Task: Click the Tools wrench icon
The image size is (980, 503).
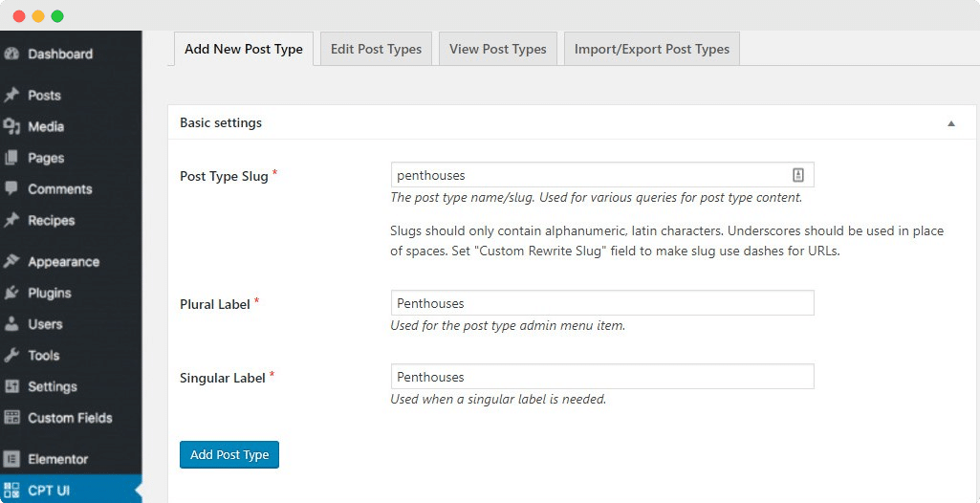Action: tap(11, 355)
